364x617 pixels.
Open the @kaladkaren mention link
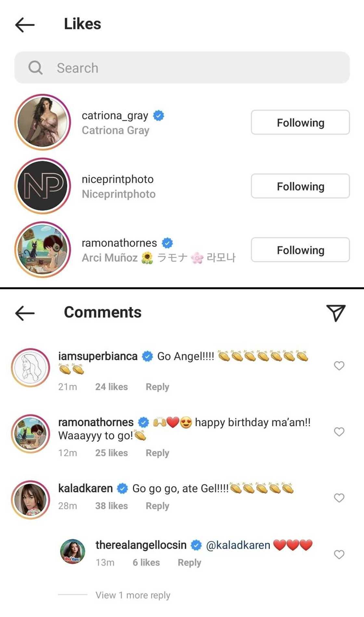coord(238,545)
